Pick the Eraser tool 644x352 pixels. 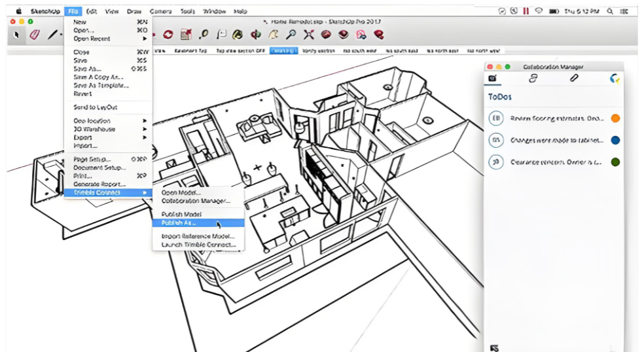pos(34,34)
